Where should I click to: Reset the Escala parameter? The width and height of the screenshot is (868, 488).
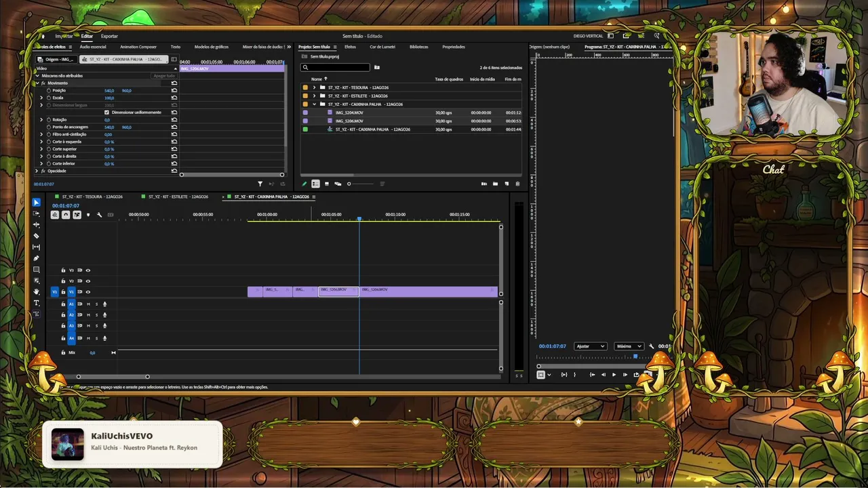point(174,98)
